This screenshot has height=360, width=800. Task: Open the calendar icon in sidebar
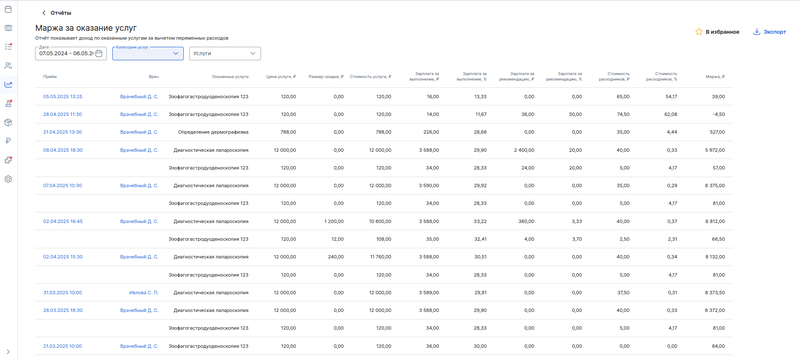pos(8,9)
